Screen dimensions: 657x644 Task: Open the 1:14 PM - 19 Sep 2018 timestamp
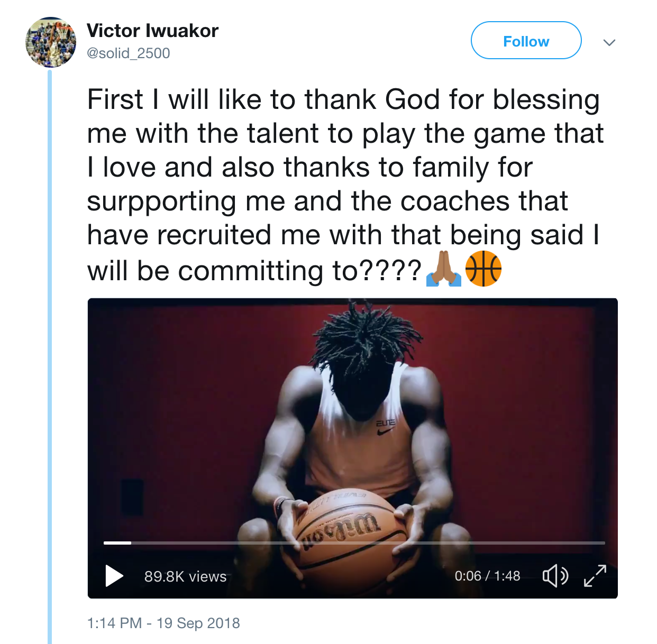coord(163,623)
